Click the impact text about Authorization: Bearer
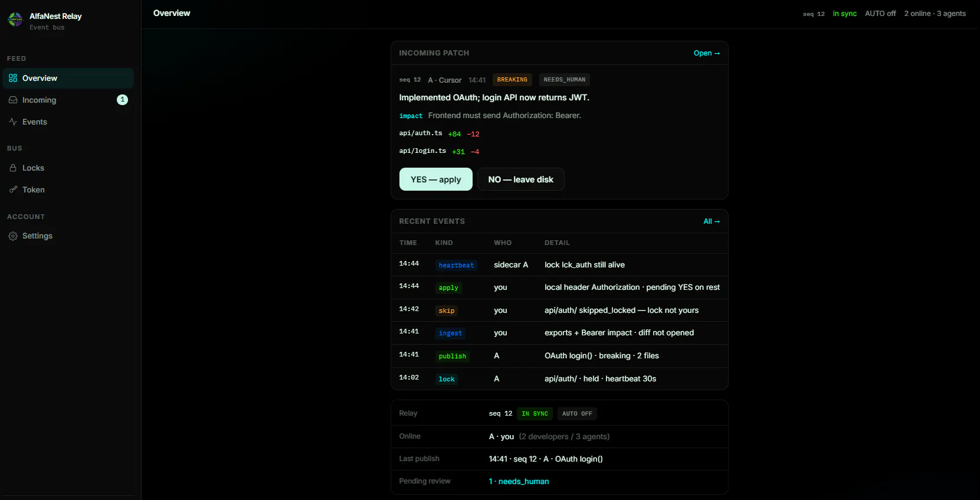Screen dimensions: 980x500 pyautogui.click(x=504, y=116)
